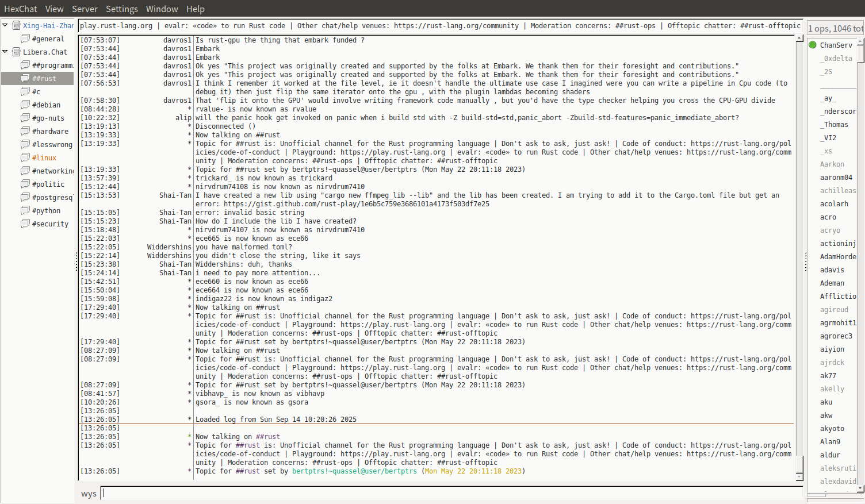The height and width of the screenshot is (504, 865).
Task: Open the Window menu
Action: click(x=162, y=9)
